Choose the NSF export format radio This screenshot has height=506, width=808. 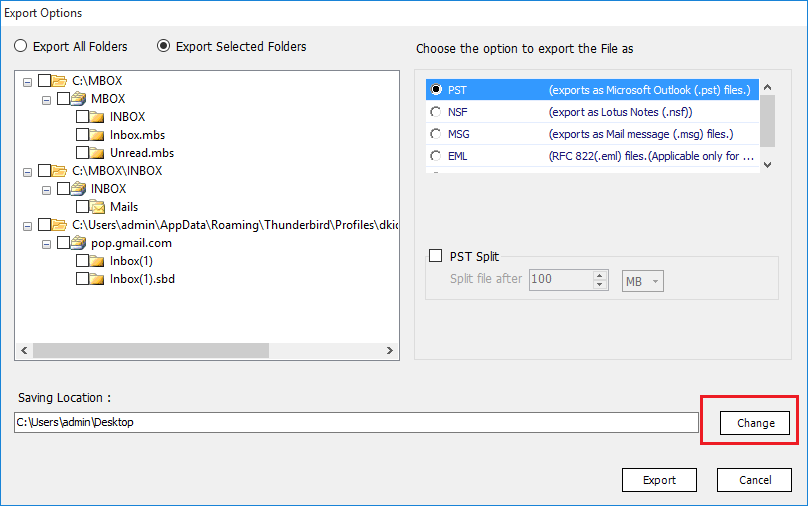[x=436, y=112]
